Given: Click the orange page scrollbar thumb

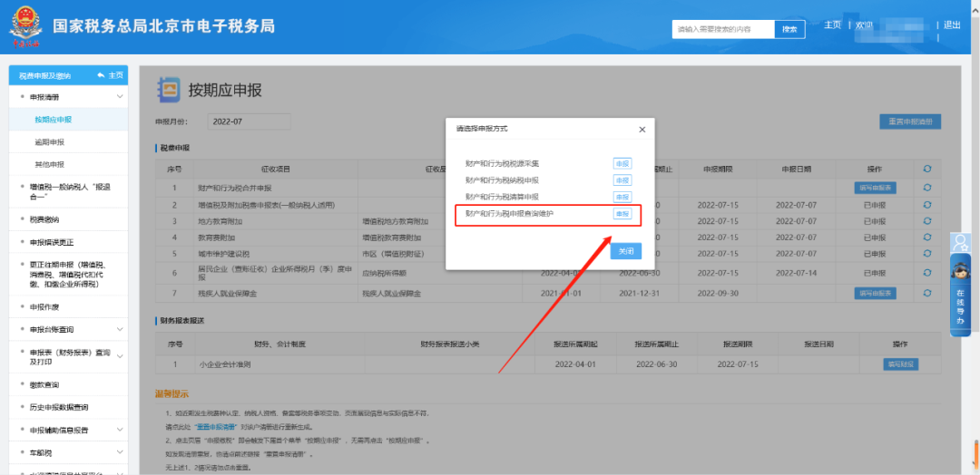Looking at the screenshot, I should [975, 454].
